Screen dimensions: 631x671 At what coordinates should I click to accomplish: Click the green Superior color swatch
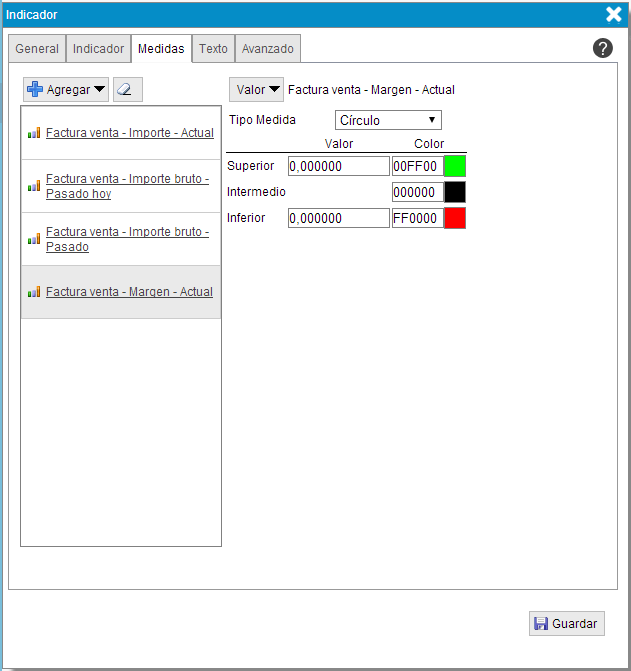coord(455,166)
